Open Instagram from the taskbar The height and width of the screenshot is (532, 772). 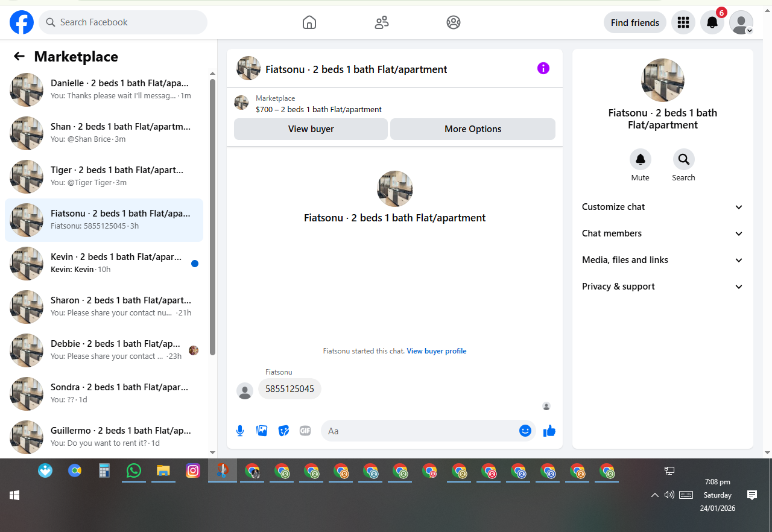[x=193, y=470]
